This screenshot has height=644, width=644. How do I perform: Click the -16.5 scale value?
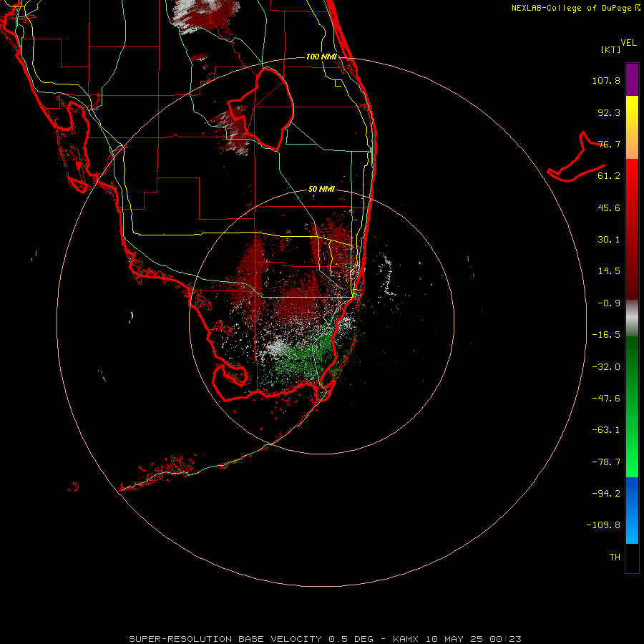606,335
